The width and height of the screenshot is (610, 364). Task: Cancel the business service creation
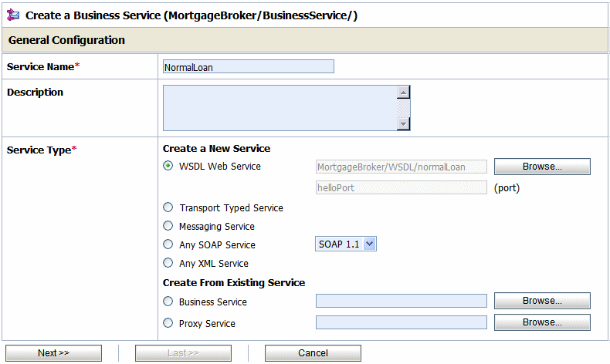(x=313, y=353)
